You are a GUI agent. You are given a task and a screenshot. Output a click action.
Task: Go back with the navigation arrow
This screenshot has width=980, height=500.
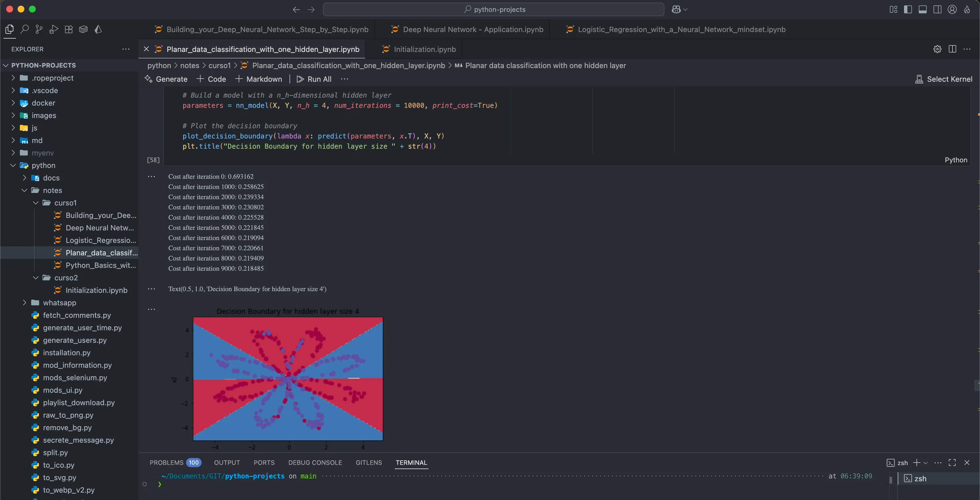pos(296,10)
